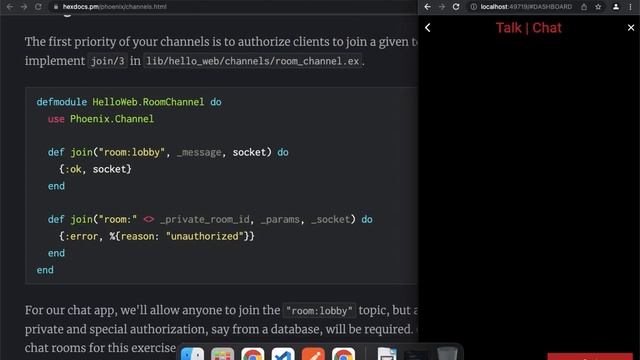Open Launchpad from the dock

tap(222, 354)
